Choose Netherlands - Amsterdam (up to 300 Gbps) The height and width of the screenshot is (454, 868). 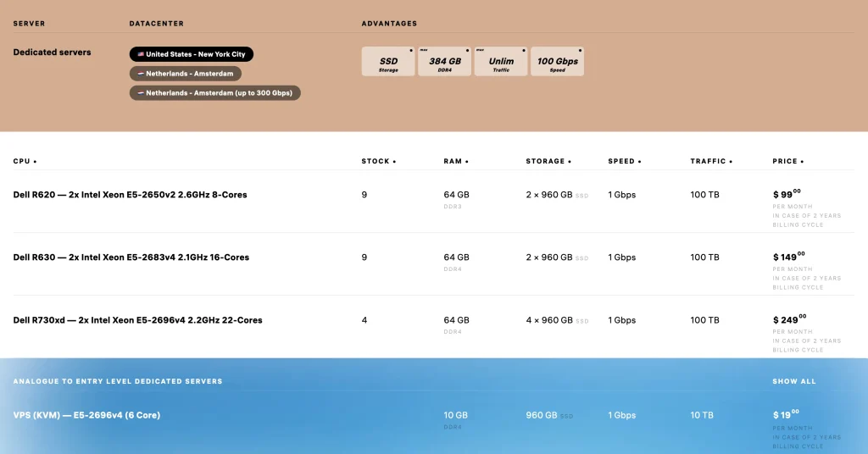point(214,93)
